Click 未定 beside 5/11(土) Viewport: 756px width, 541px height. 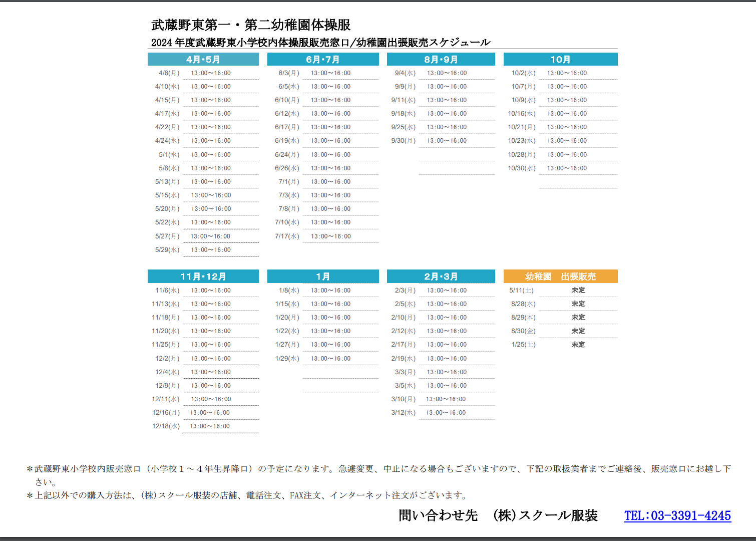(578, 291)
